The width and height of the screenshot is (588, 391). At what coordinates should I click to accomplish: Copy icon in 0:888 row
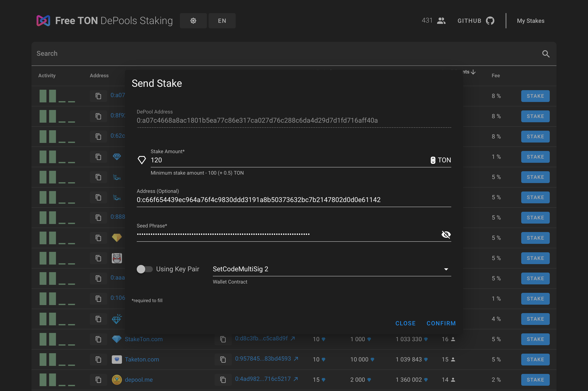coord(98,218)
